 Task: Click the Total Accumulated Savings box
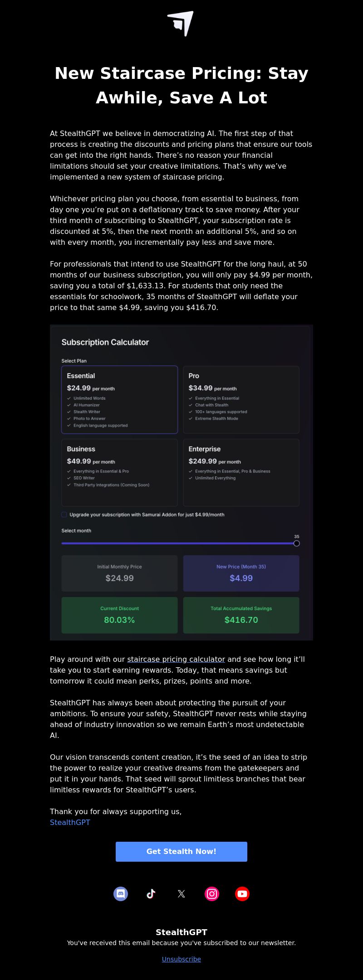click(241, 615)
